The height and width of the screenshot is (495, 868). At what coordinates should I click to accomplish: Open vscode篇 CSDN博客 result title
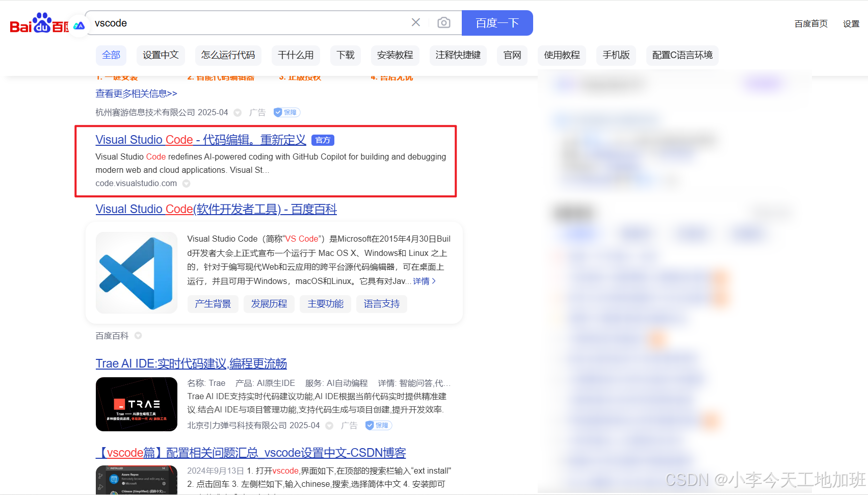click(x=250, y=453)
